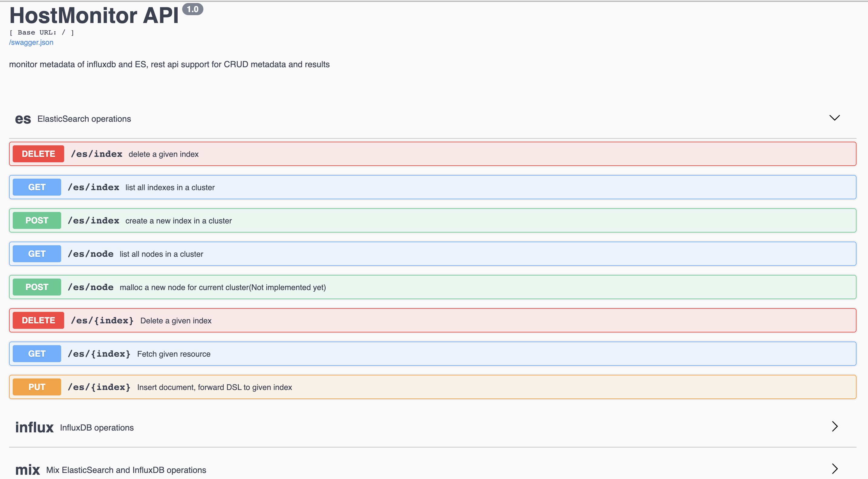Expand 'delete a given index' endpoint row
Image resolution: width=868 pixels, height=479 pixels.
[163, 154]
